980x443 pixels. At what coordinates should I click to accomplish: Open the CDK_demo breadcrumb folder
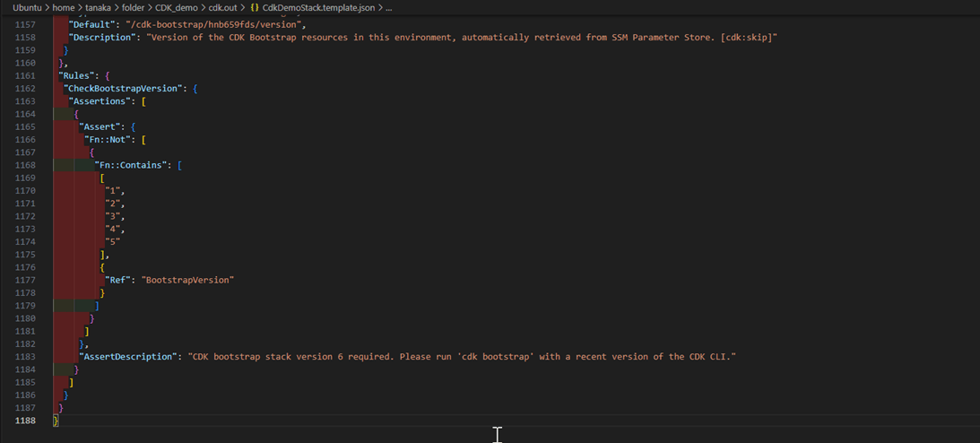pyautogui.click(x=176, y=7)
